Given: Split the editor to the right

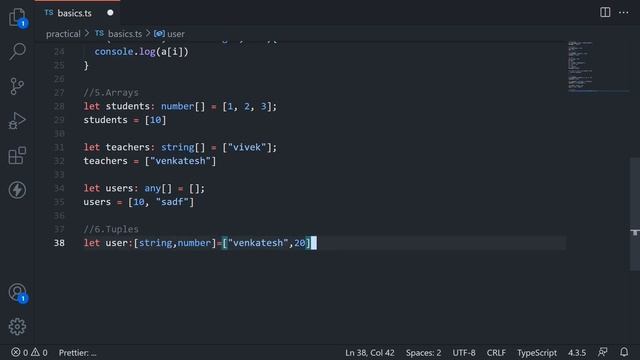Looking at the screenshot, I should point(605,12).
